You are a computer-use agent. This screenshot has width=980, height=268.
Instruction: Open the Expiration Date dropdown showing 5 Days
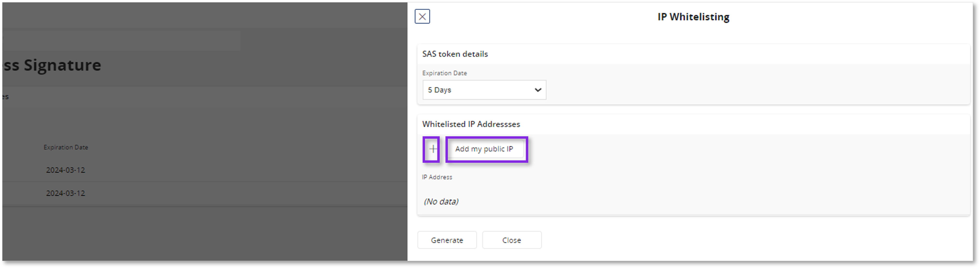484,90
